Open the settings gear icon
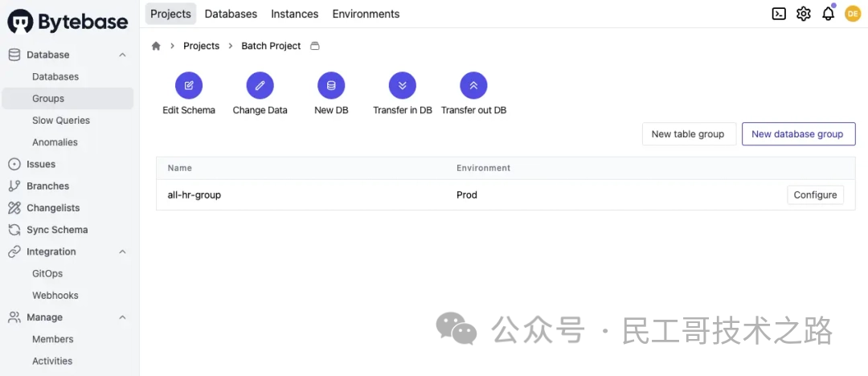Viewport: 868px width, 376px height. [x=803, y=14]
